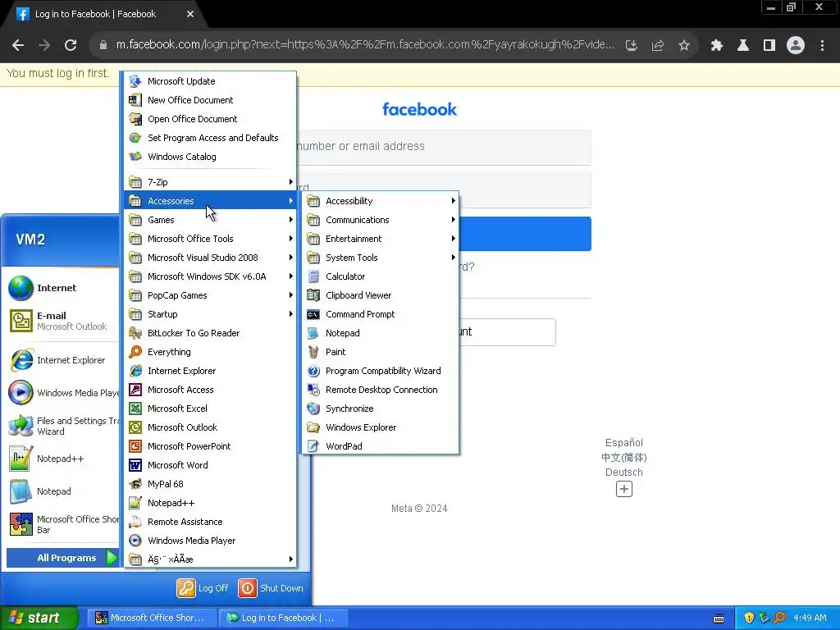
Task: Switch to Log in to Facebook taskbar button
Action: (283, 618)
